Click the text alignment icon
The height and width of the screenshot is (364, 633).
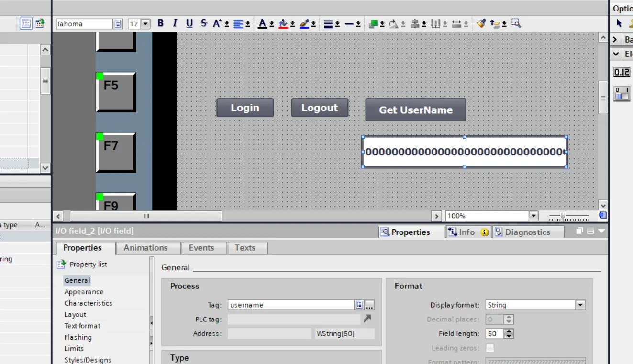pos(239,23)
